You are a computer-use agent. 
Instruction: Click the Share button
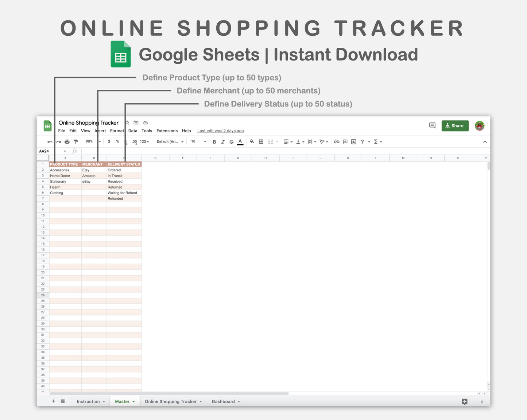(x=455, y=125)
